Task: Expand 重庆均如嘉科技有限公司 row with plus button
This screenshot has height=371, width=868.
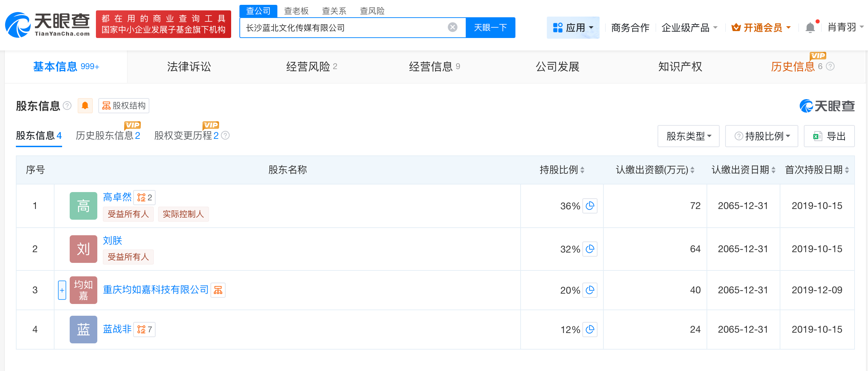Action: 62,290
